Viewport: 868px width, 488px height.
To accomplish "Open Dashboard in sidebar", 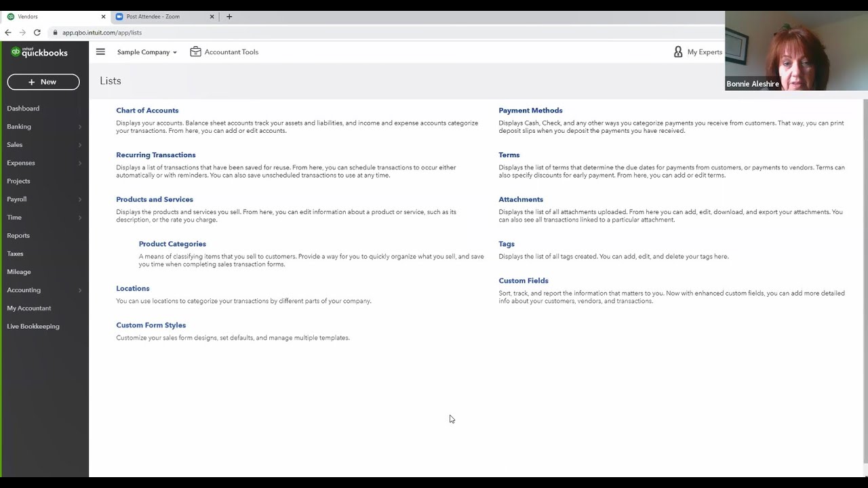I will (23, 108).
